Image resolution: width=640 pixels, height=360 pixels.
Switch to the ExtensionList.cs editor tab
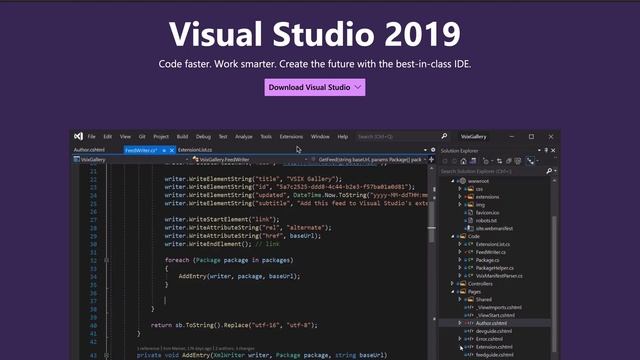195,150
